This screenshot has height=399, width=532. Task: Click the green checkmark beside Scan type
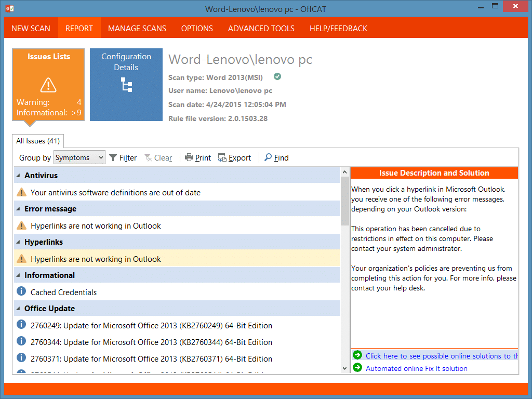(277, 76)
